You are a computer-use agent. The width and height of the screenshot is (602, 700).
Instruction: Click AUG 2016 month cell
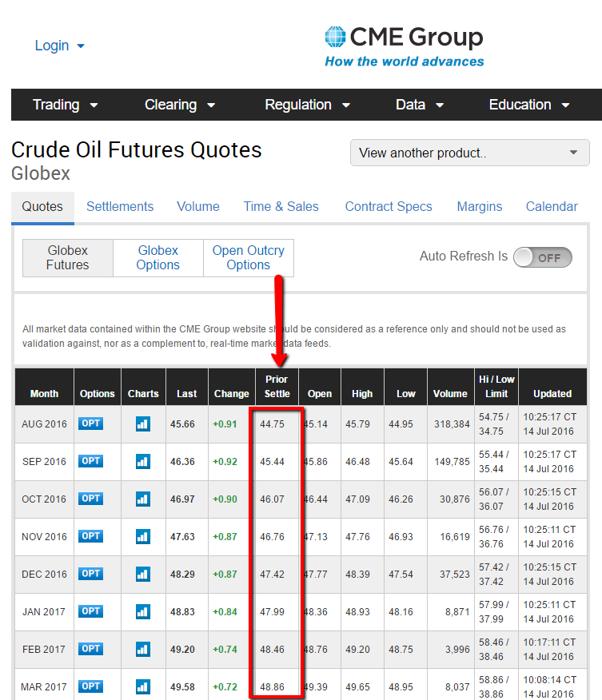pyautogui.click(x=44, y=424)
